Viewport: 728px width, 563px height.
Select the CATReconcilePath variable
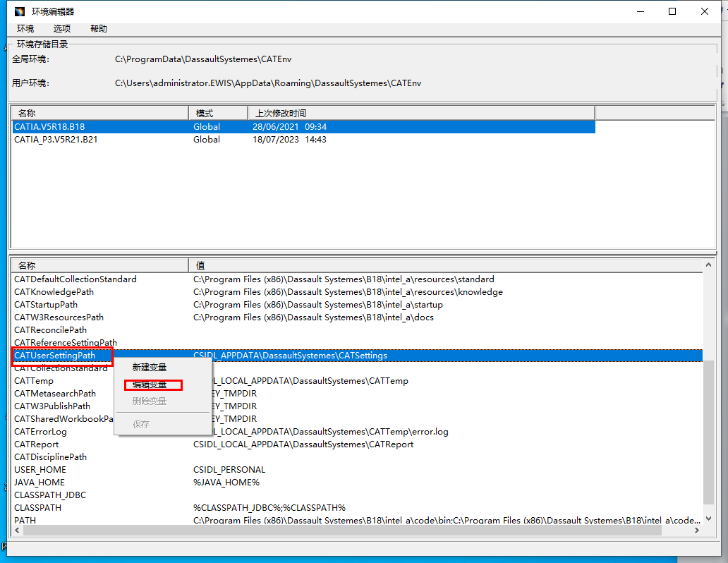51,329
